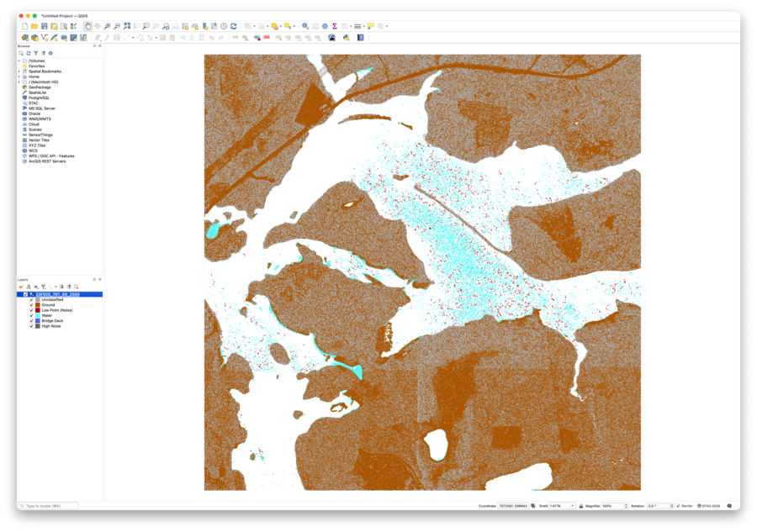Click the Type to locate search field
This screenshot has height=532, width=757.
coord(50,506)
